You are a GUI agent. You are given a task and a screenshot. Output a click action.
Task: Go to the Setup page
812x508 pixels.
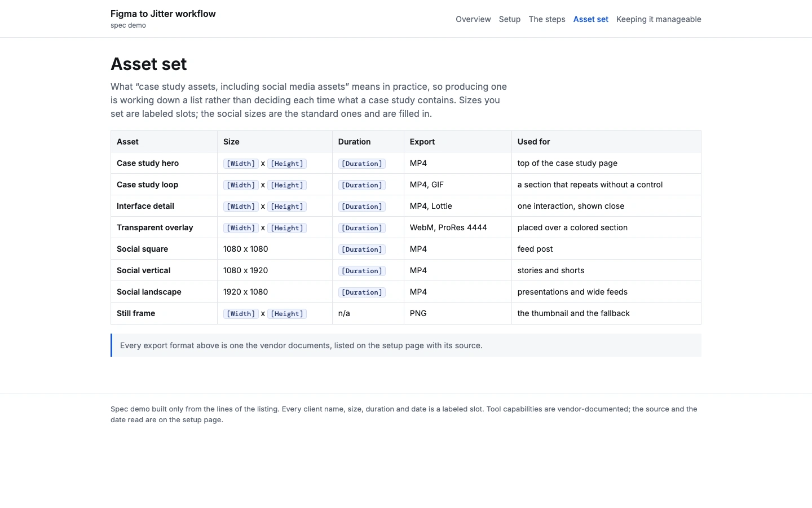tap(510, 19)
